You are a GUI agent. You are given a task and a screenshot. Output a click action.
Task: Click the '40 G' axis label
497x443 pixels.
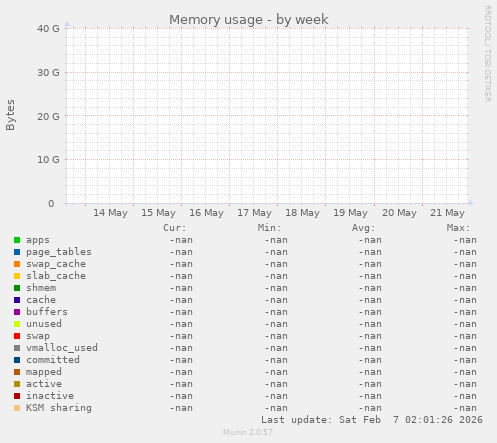click(48, 29)
